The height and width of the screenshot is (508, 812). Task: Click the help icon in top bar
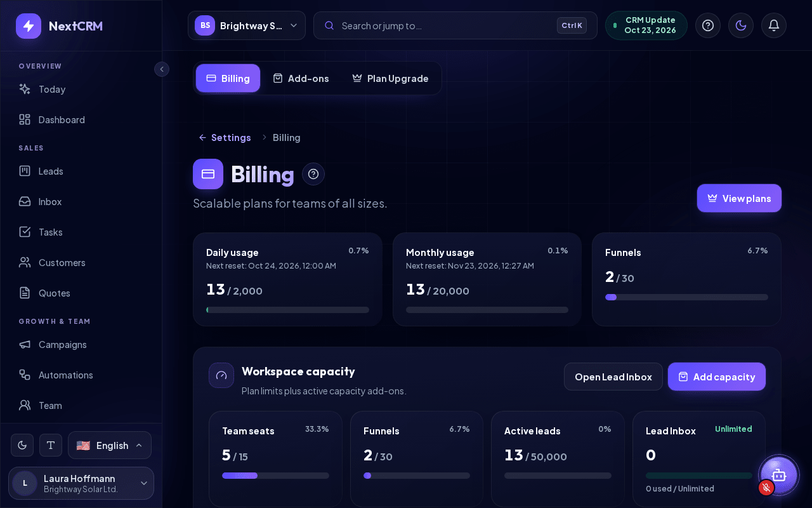tap(708, 25)
